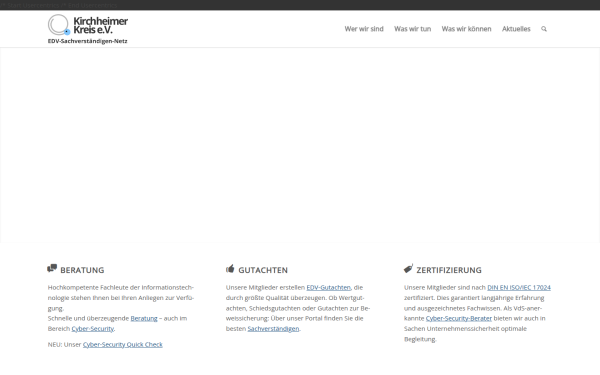Open the 'Wer wir sind' menu
This screenshot has height=375, width=600.
coord(364,29)
